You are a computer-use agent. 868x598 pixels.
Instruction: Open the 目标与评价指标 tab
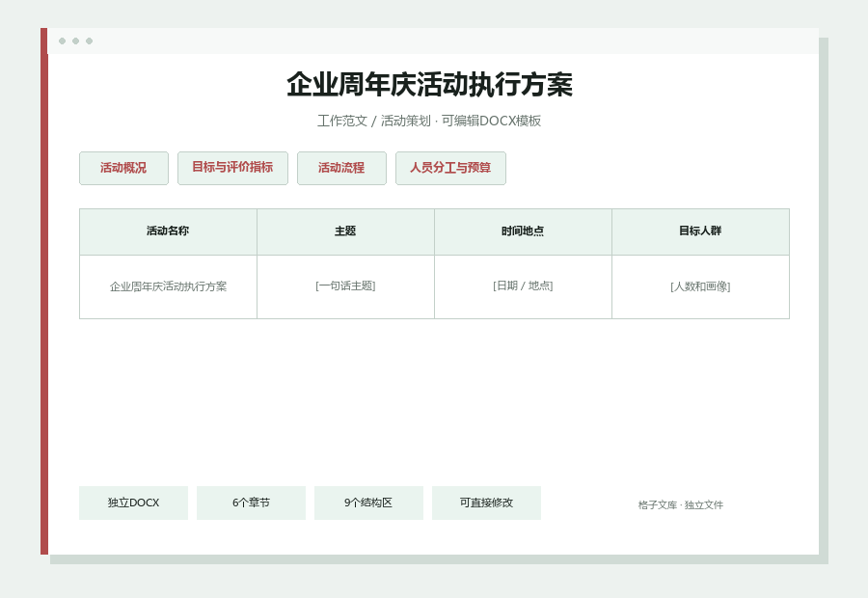pos(232,168)
